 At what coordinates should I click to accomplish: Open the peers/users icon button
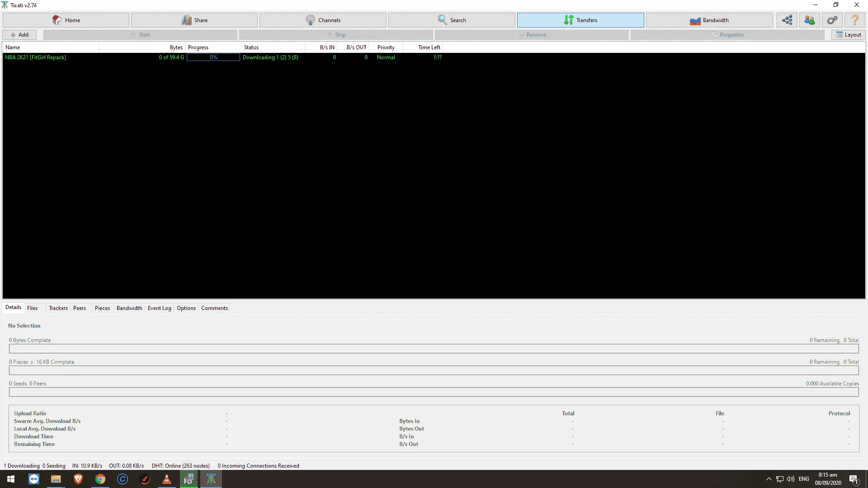click(x=810, y=20)
